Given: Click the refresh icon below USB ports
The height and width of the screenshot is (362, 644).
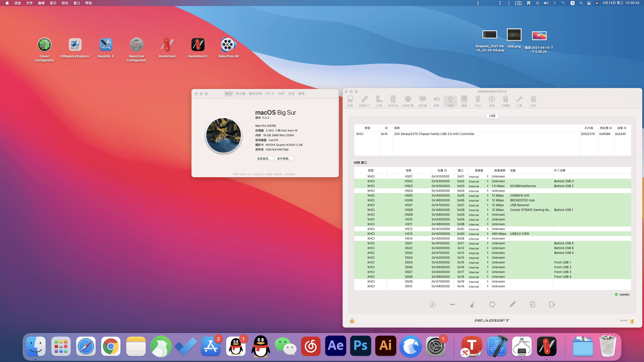Looking at the screenshot, I should [x=492, y=304].
